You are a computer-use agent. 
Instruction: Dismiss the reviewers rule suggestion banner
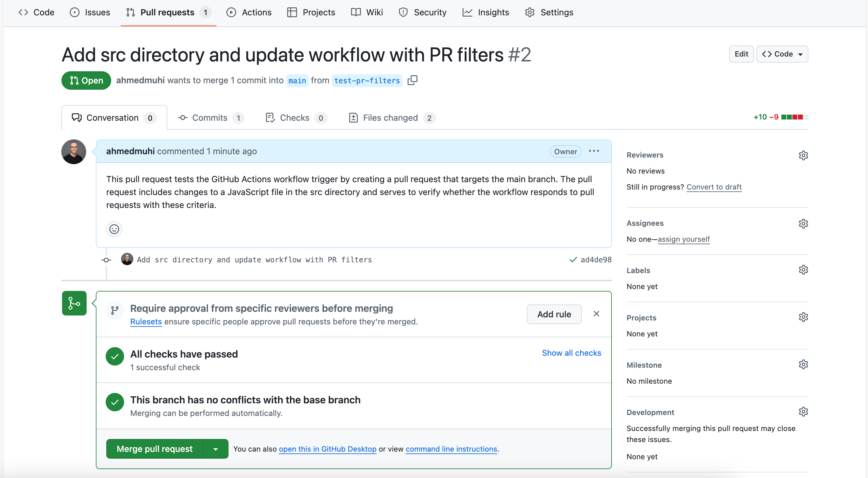(596, 314)
